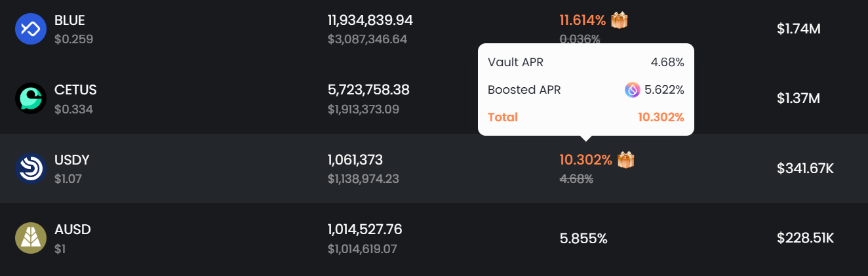Click the BLUE deposits amount 11,934,839.94
This screenshot has height=276, width=868.
coord(370,20)
